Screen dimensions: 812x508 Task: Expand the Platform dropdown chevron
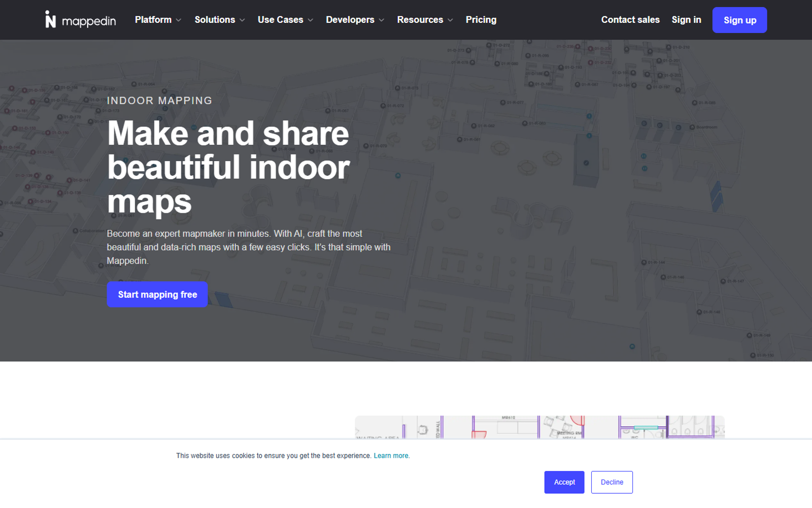pos(179,20)
